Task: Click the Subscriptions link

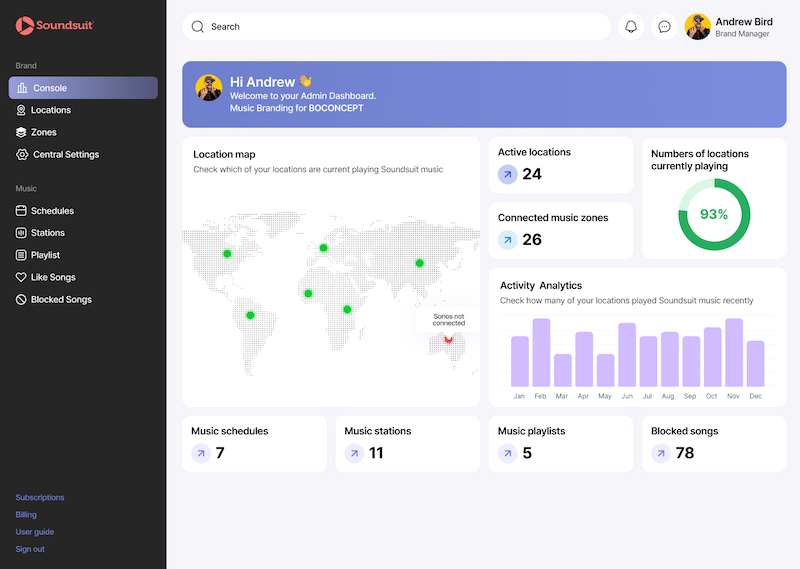Action: (x=40, y=497)
